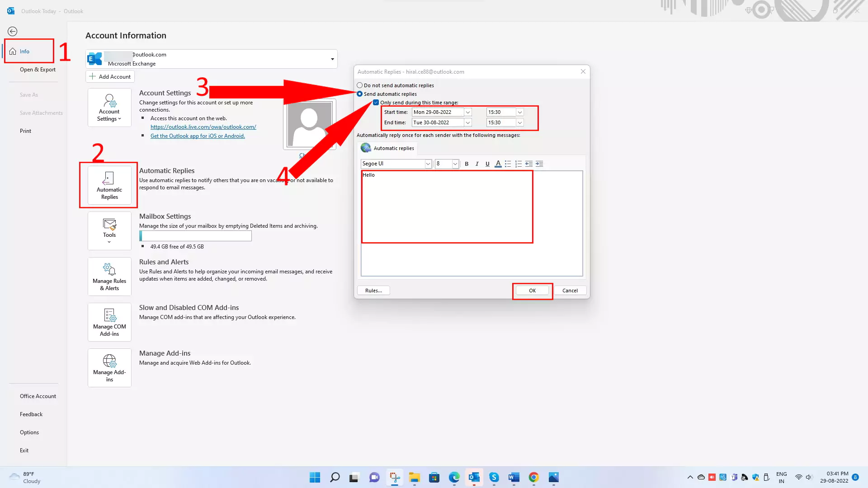Open Outlook Options
This screenshot has height=488, width=868.
point(29,432)
